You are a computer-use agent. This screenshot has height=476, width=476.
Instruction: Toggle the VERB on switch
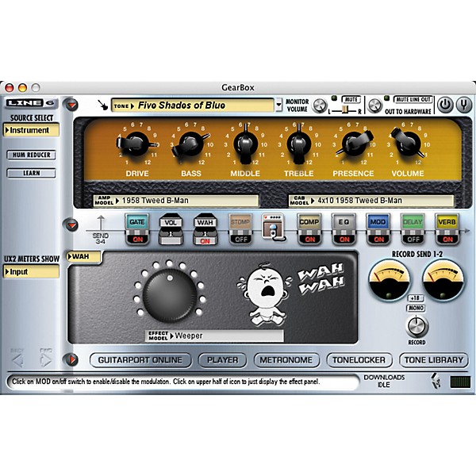click(x=447, y=239)
